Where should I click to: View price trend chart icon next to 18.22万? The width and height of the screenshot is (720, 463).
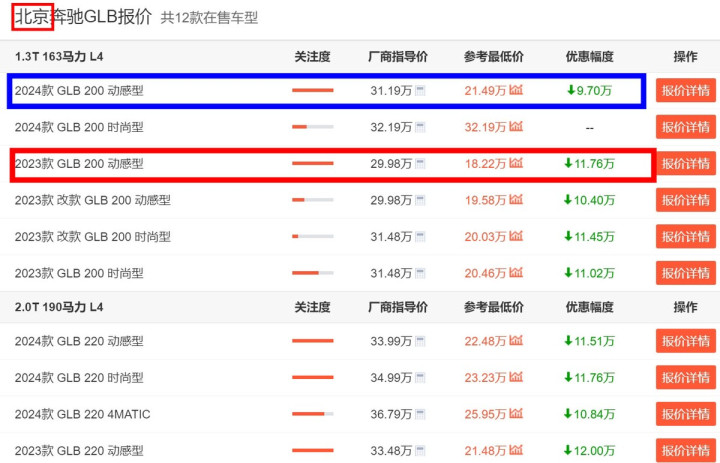[516, 163]
